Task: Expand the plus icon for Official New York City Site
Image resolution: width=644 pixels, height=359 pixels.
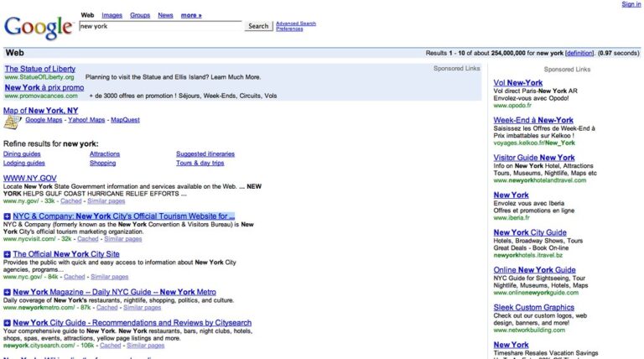Action: point(7,254)
